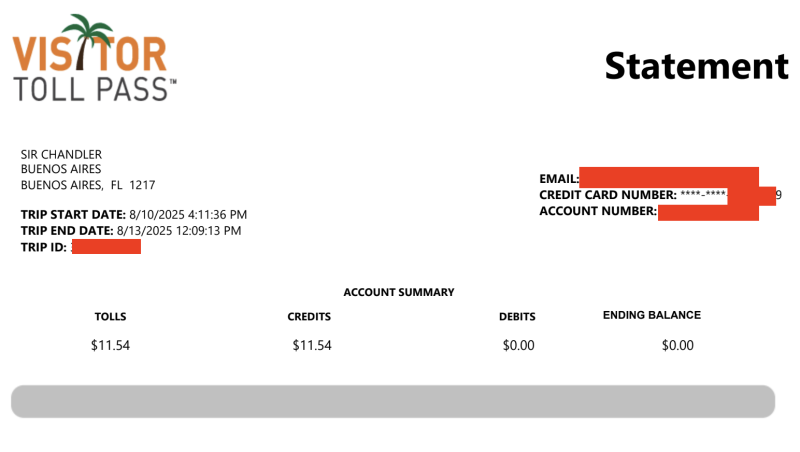Click the redacted Trip ID box
This screenshot has height=452, width=800.
point(106,246)
